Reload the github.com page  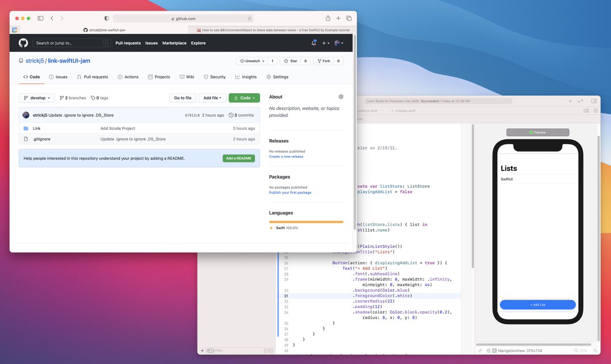[x=249, y=18]
